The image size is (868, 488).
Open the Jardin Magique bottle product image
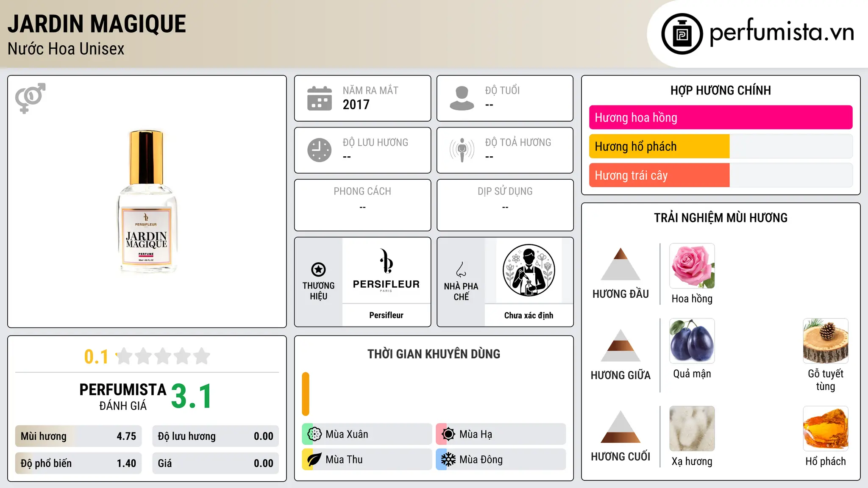[x=147, y=202]
